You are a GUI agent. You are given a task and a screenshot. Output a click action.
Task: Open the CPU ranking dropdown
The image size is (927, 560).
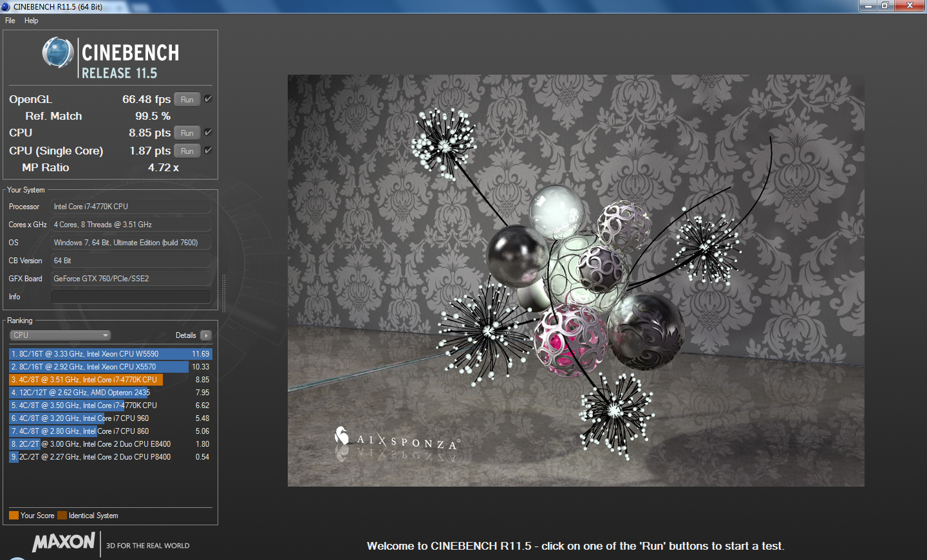coord(61,335)
